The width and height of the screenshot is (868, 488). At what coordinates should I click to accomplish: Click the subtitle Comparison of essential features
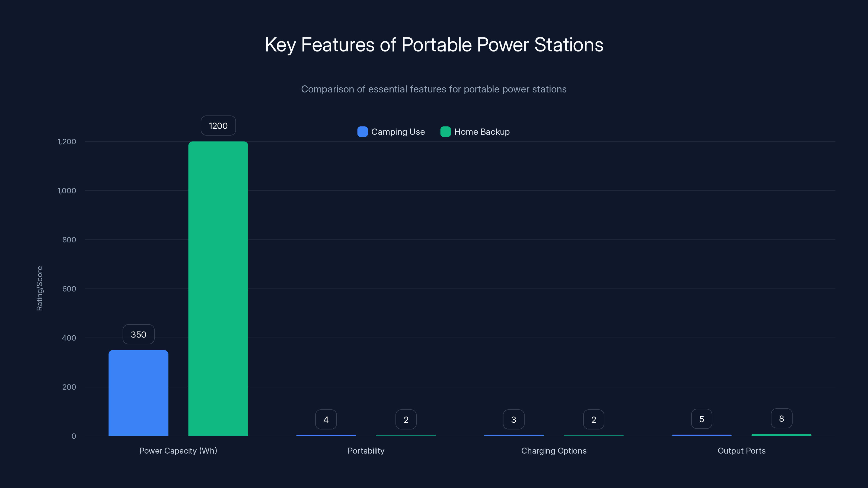[434, 89]
